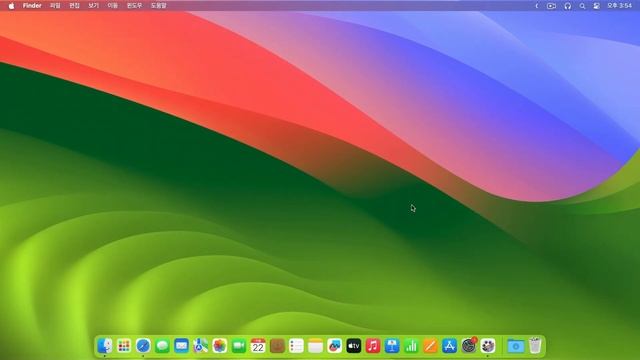Launch Pages from the Dock
This screenshot has height=360, width=640.
[x=430, y=346]
